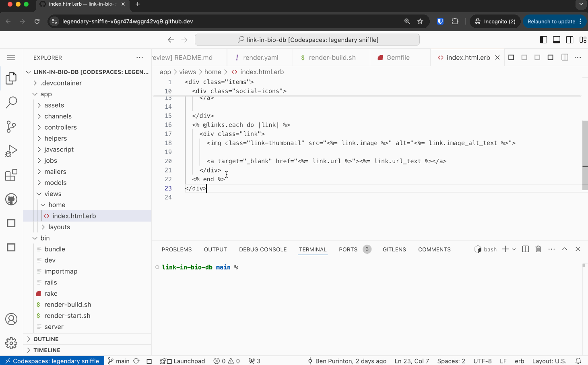Open the Explorer view in activity bar
The height and width of the screenshot is (365, 588).
(11, 78)
